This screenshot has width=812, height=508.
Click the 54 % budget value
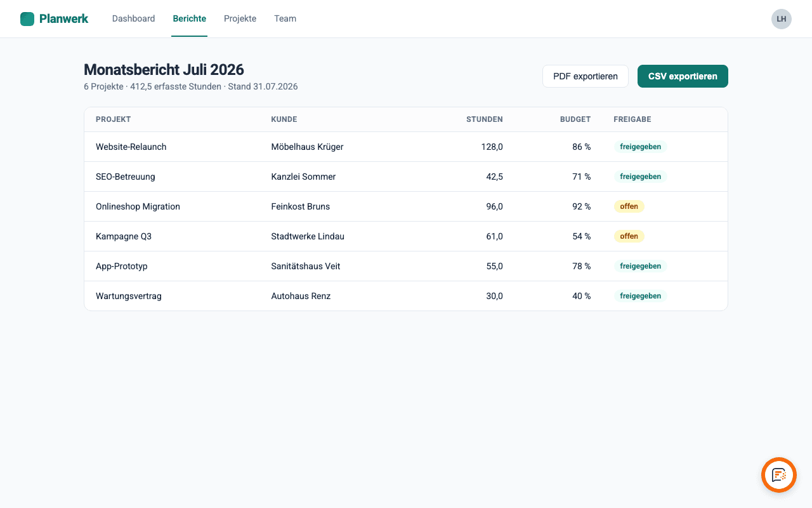tap(581, 236)
